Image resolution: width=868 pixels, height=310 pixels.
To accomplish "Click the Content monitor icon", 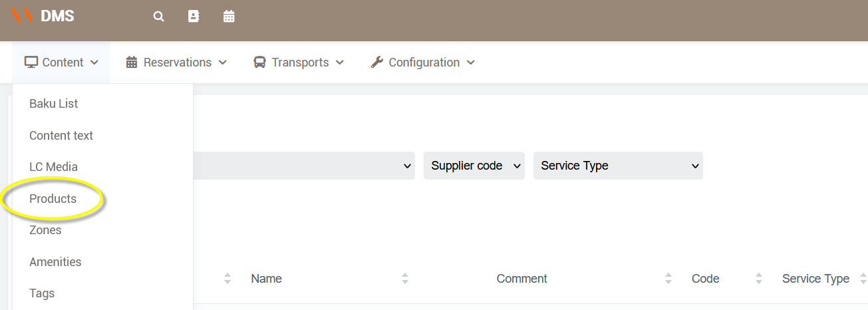I will (x=31, y=63).
